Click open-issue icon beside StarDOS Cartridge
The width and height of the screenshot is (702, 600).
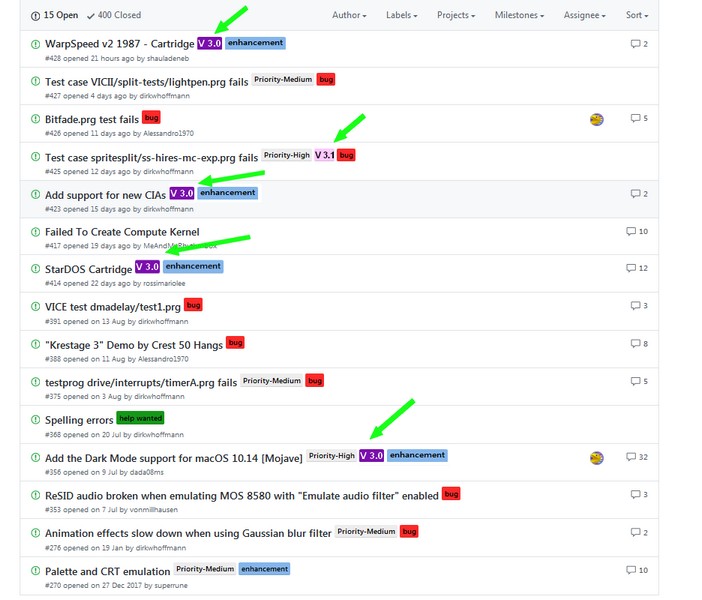(x=35, y=269)
